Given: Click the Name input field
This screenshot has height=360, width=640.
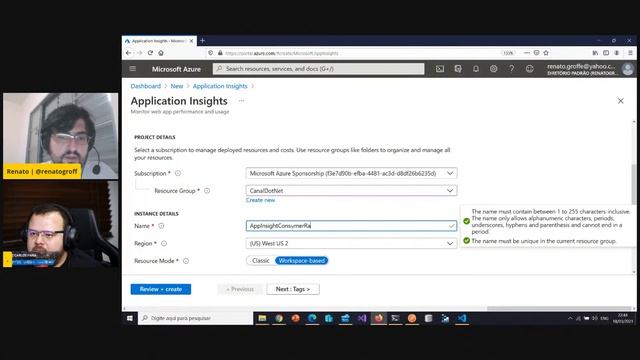Looking at the screenshot, I should point(351,226).
